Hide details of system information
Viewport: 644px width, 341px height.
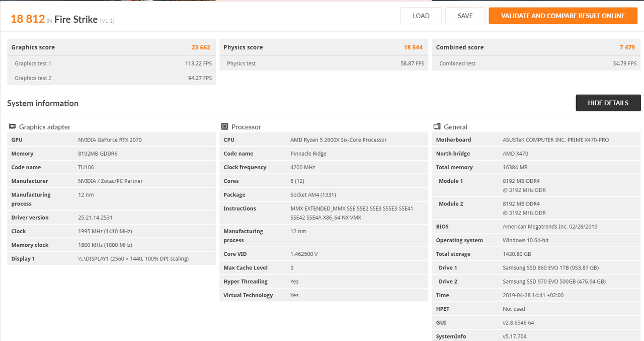click(608, 103)
